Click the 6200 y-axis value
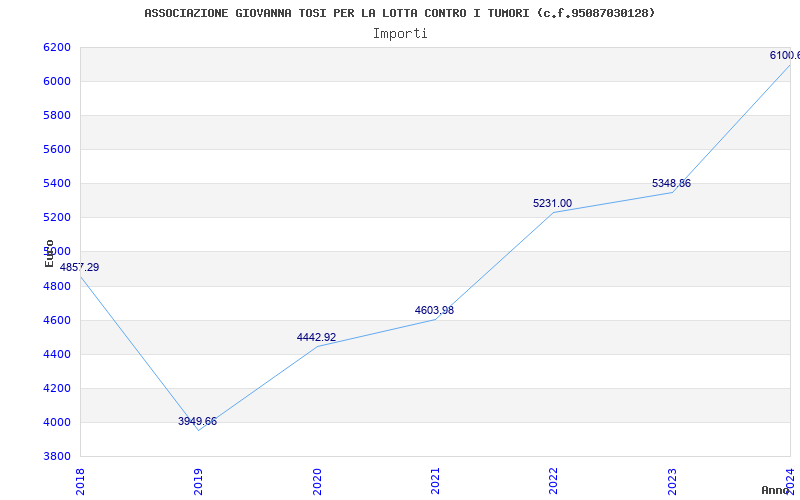 tap(57, 47)
